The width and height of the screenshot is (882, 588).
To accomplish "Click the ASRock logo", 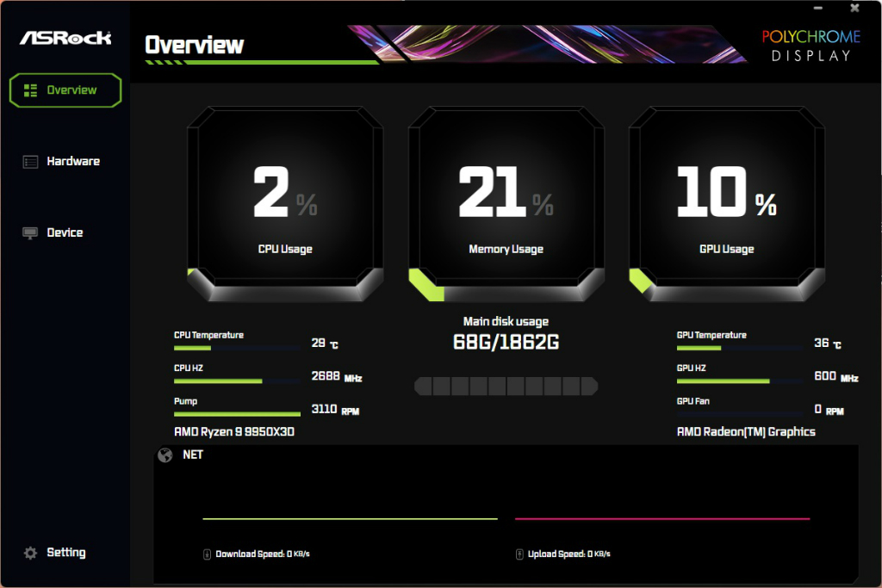I will click(x=65, y=38).
